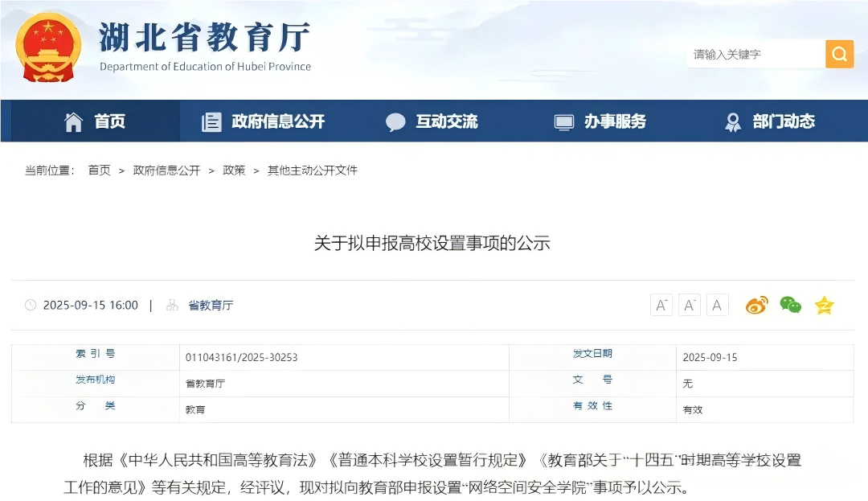Click the orange search magnifier button
This screenshot has width=868, height=501.
[839, 54]
